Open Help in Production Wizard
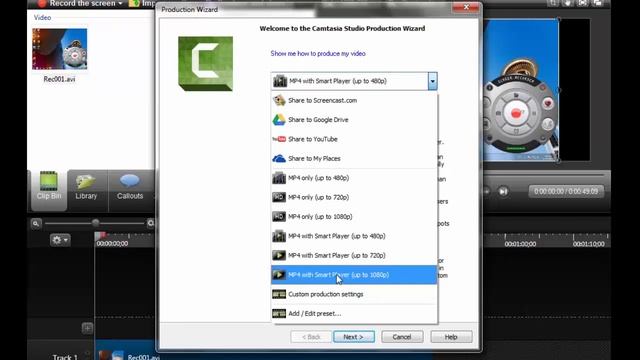Screen dimensions: 640x360 click(x=451, y=337)
